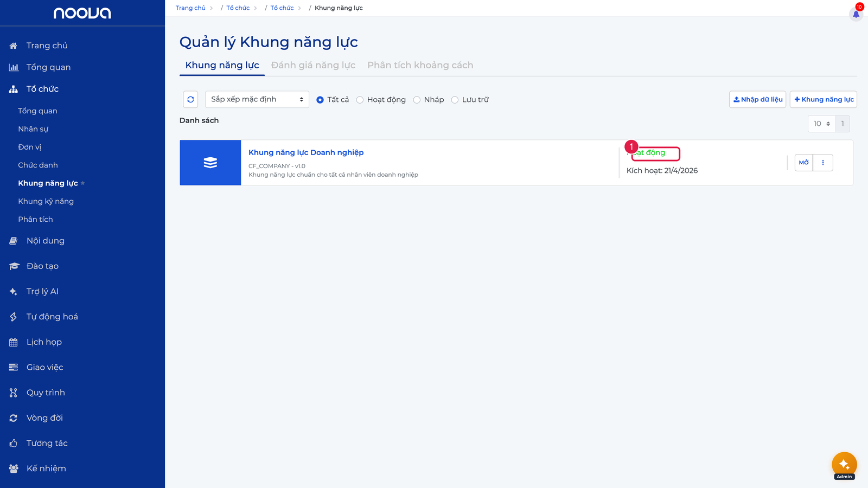Image resolution: width=868 pixels, height=488 pixels.
Task: Click the refresh list icon button
Action: coord(190,100)
